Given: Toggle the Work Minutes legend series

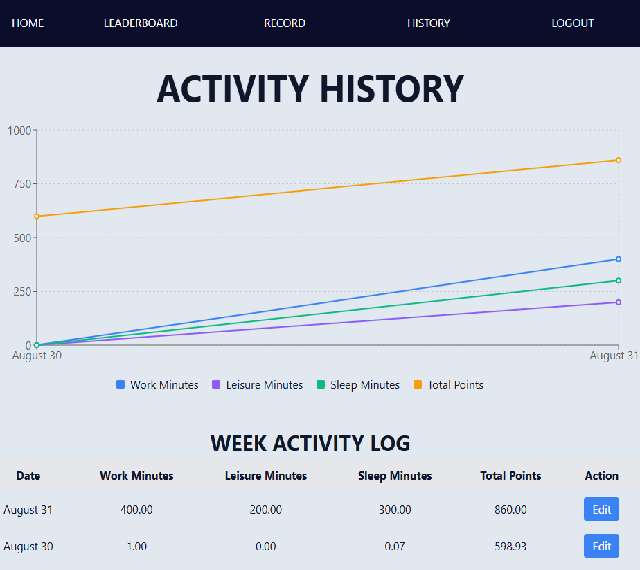Looking at the screenshot, I should 158,385.
